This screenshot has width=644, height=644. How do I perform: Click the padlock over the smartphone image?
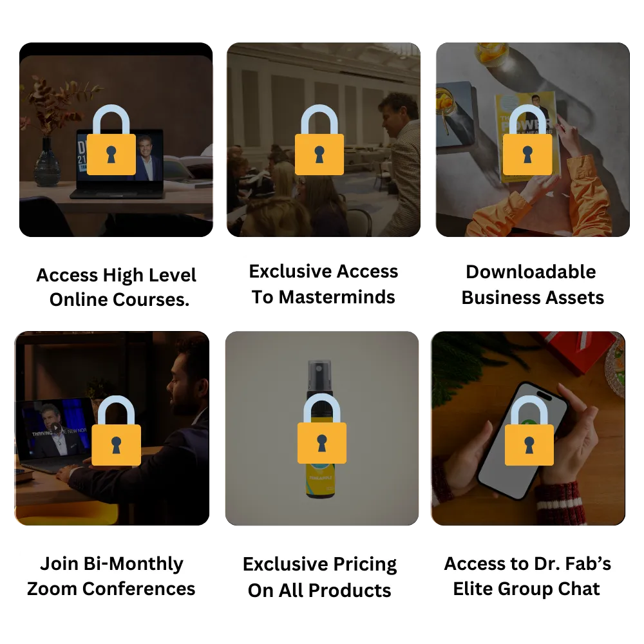pyautogui.click(x=529, y=430)
